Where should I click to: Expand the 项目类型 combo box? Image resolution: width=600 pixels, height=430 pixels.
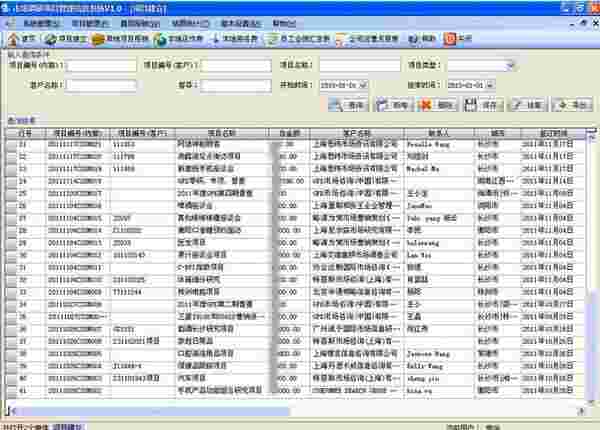[509, 65]
